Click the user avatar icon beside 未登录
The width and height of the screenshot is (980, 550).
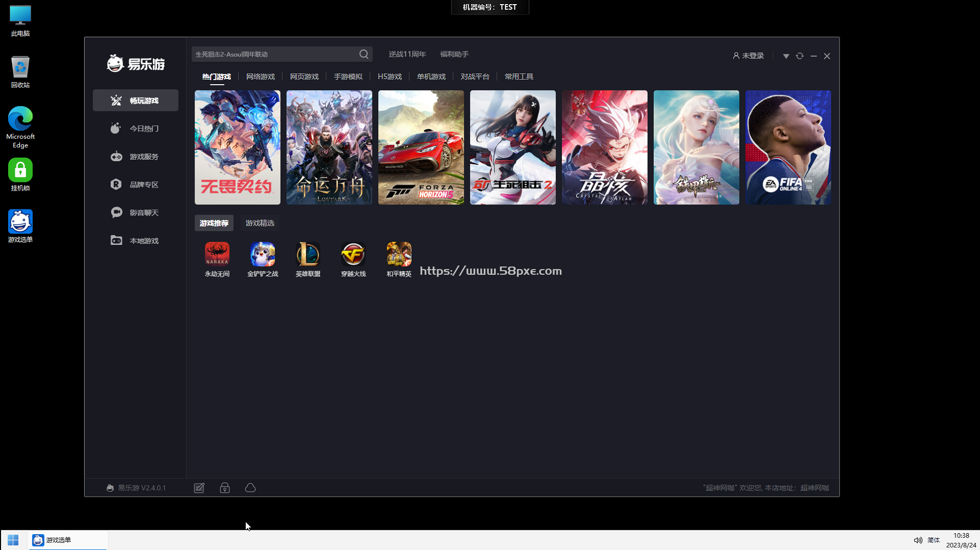pos(736,55)
